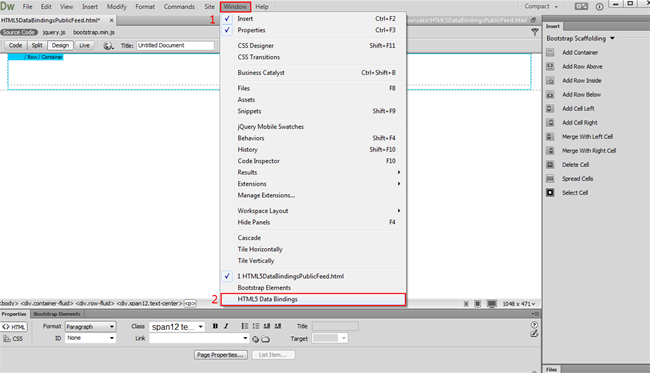Select the Merge With Left Cell icon
This screenshot has width=650, height=373.
[550, 137]
